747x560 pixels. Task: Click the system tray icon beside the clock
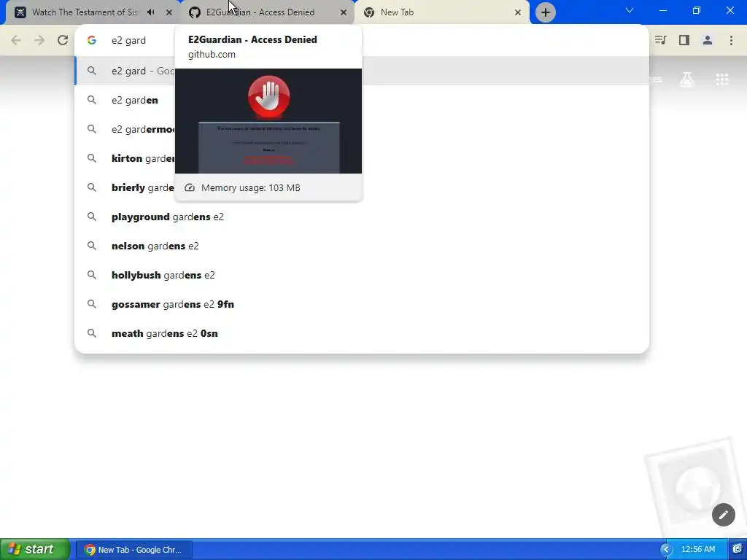[737, 549]
